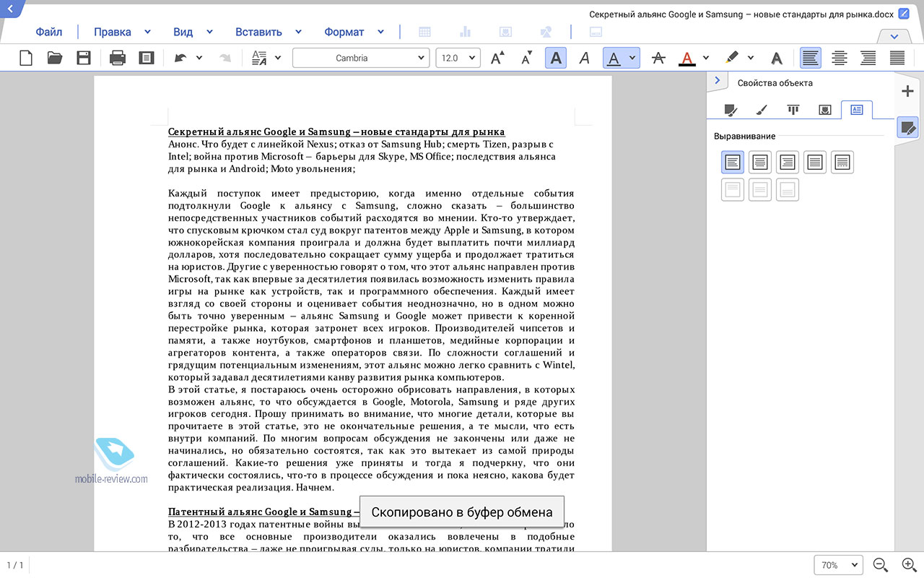The width and height of the screenshot is (924, 578).
Task: Apply the text shadow effect icon
Action: click(x=777, y=58)
